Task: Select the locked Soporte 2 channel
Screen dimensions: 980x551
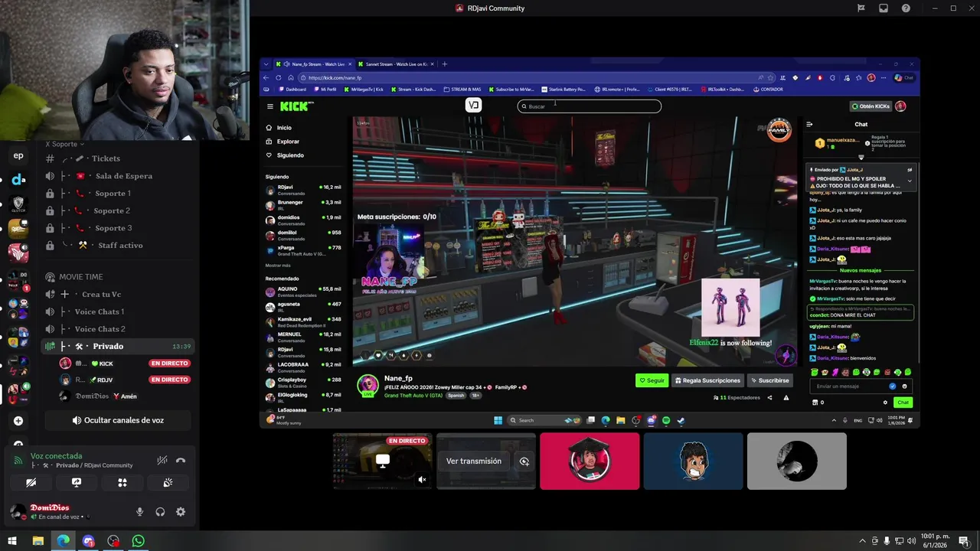Action: point(118,210)
